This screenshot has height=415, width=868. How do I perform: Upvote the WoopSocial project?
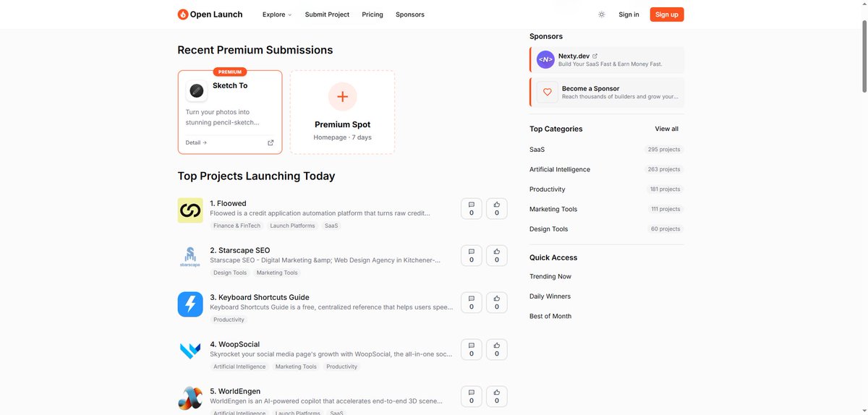(x=497, y=349)
